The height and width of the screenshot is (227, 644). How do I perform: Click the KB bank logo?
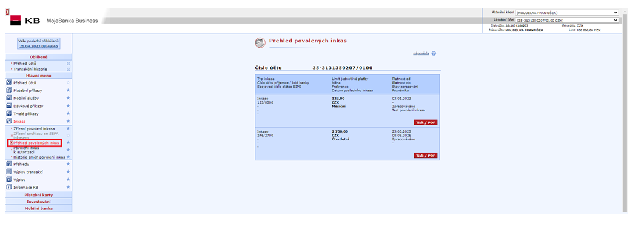[x=15, y=20]
